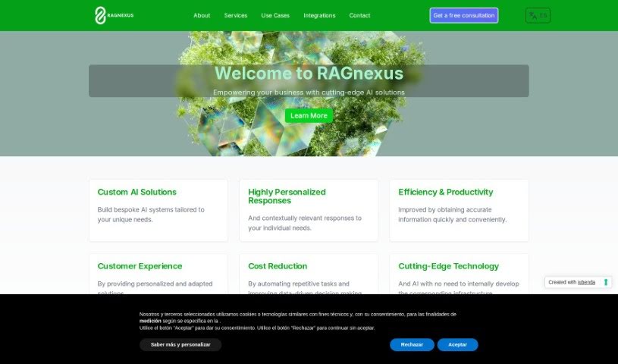Open the iubenda link in badge

point(586,282)
